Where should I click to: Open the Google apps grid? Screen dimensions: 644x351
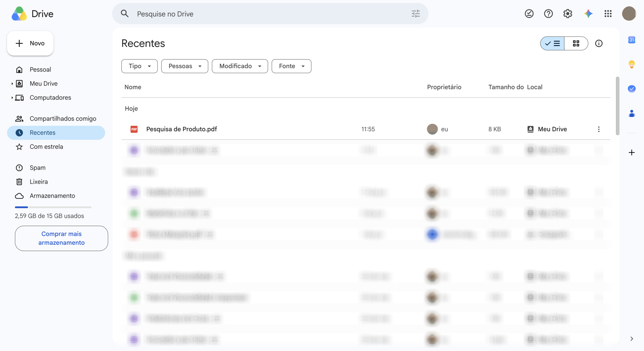(608, 14)
